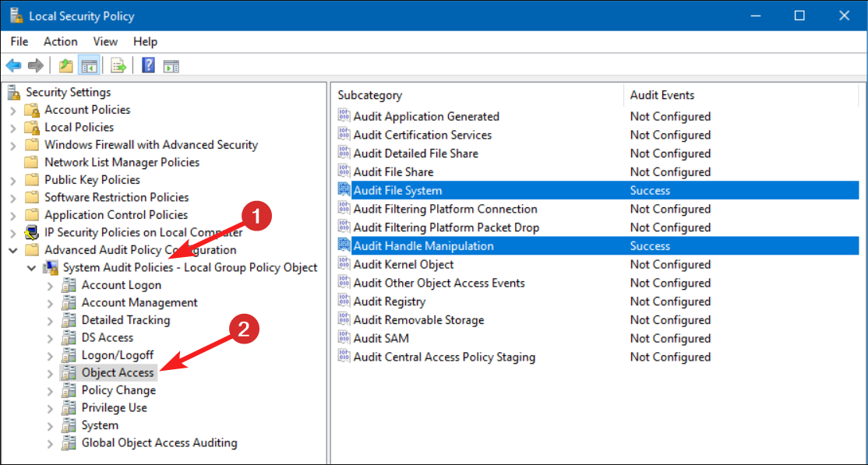Maximize the Local Security Policy window
Screen dimensions: 868x465
pyautogui.click(x=799, y=16)
